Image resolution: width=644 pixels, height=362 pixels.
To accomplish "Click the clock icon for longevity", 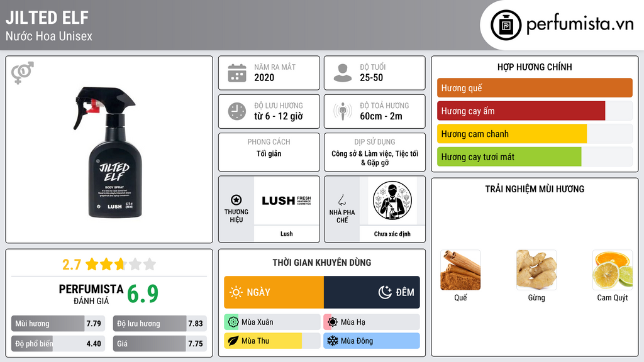I will pyautogui.click(x=237, y=111).
